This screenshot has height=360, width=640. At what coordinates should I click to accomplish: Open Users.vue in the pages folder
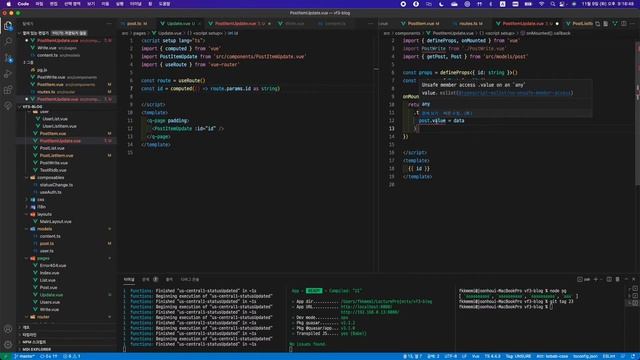(x=50, y=302)
